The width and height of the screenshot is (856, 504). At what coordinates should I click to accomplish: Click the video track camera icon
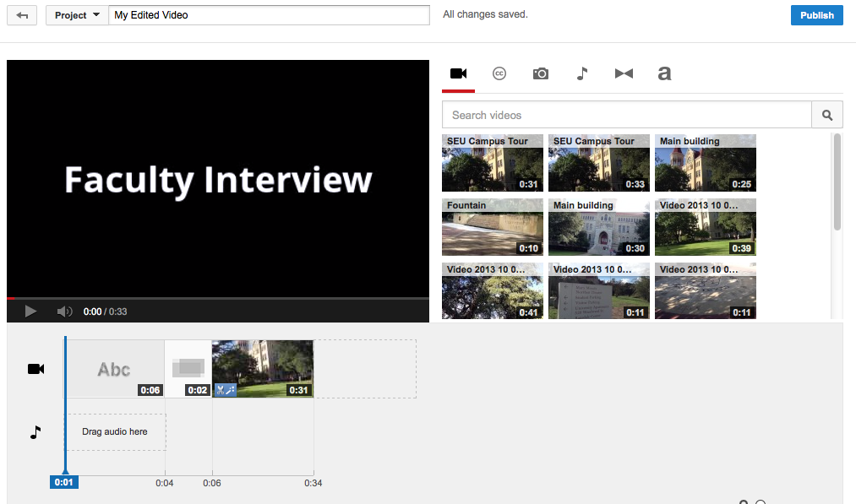(36, 369)
